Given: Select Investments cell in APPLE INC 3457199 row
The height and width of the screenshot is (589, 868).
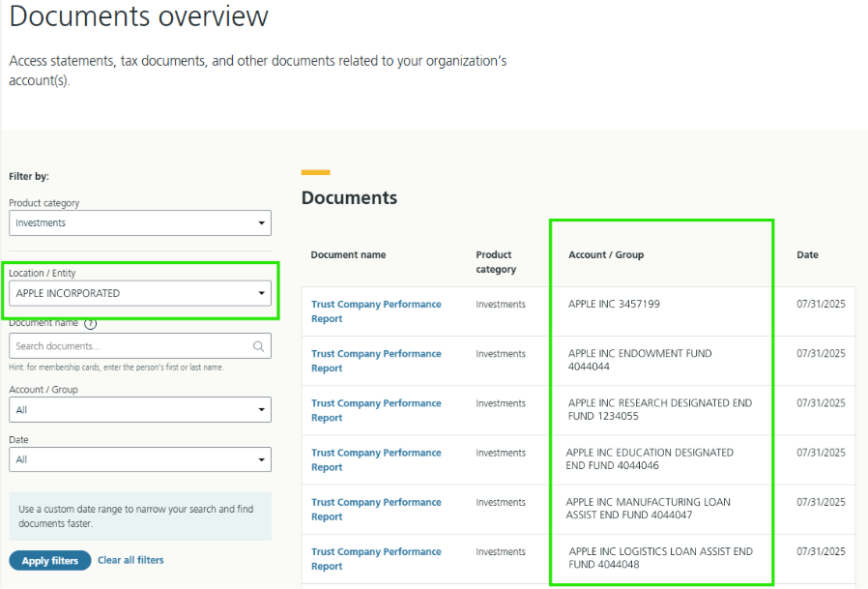Looking at the screenshot, I should tap(501, 305).
